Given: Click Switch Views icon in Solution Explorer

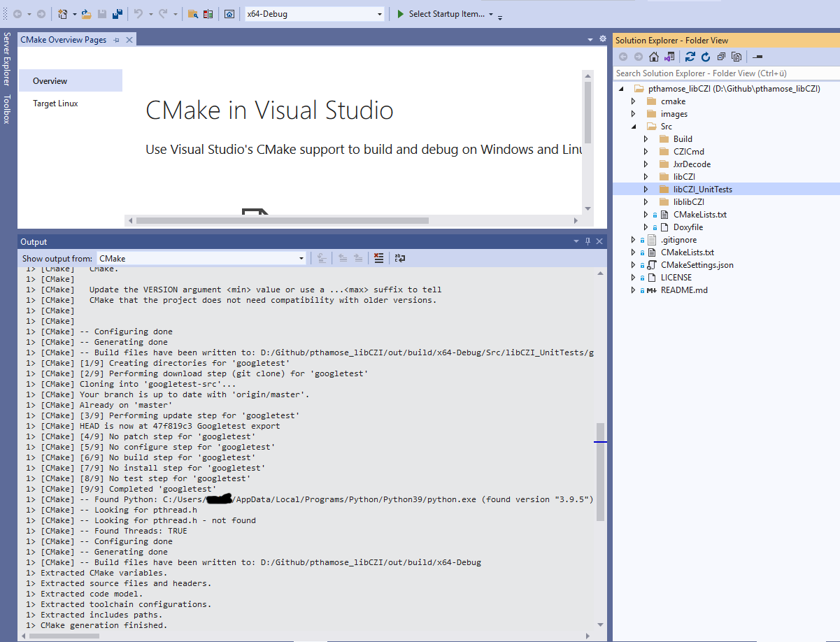Looking at the screenshot, I should (x=669, y=57).
